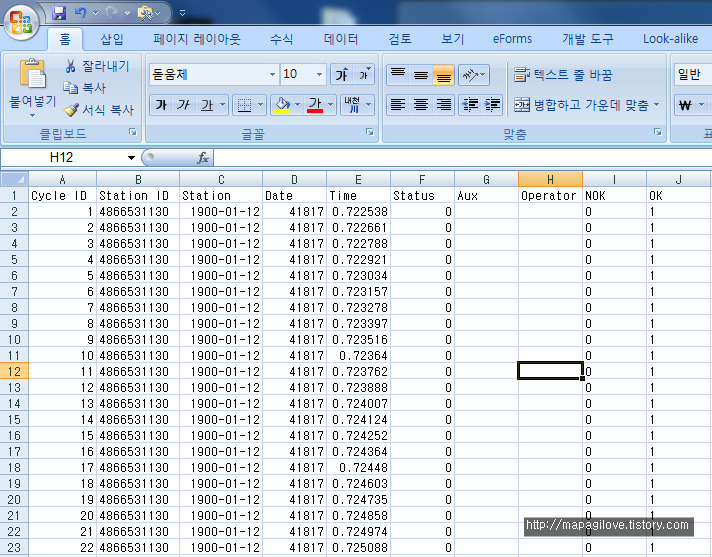This screenshot has height=557, width=712.
Task: Click the 내천 phonetic guide icon
Action: 352,105
